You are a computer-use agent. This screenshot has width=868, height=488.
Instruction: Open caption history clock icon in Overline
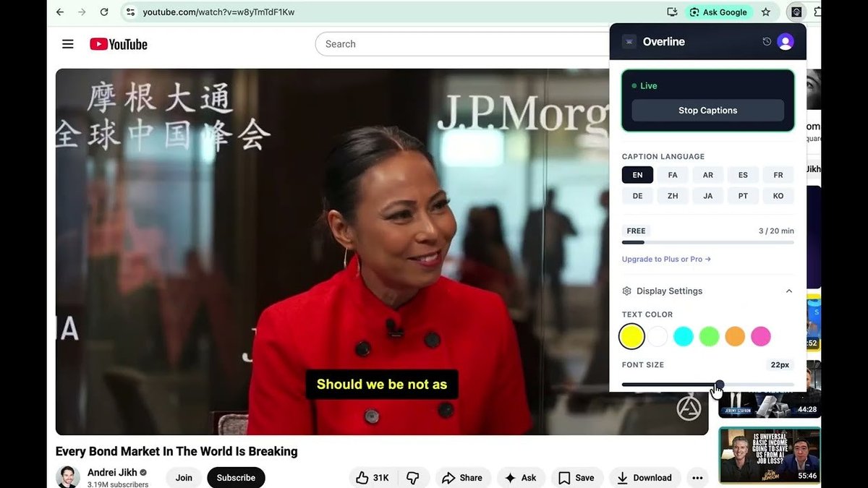(767, 42)
